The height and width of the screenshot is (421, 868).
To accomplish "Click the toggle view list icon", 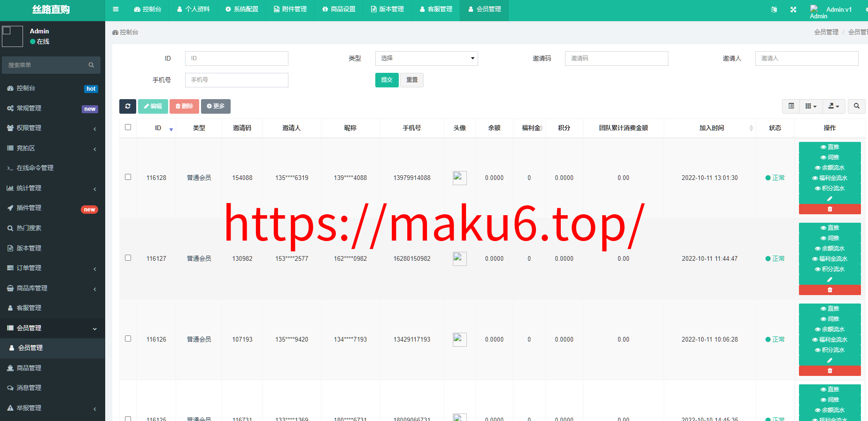I will (791, 106).
